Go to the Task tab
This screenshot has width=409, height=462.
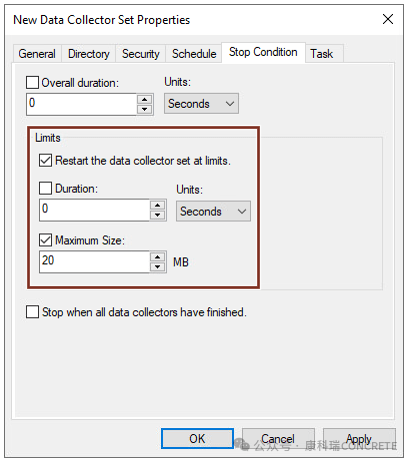pos(322,54)
